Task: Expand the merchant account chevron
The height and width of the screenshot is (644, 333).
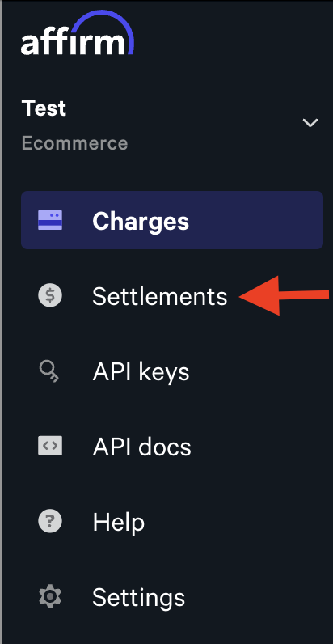Action: (310, 122)
